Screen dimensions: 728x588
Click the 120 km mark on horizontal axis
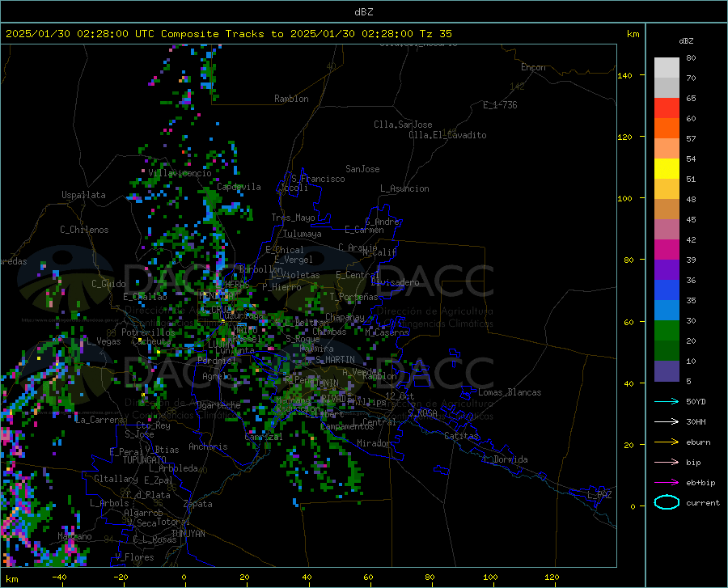coord(552,577)
